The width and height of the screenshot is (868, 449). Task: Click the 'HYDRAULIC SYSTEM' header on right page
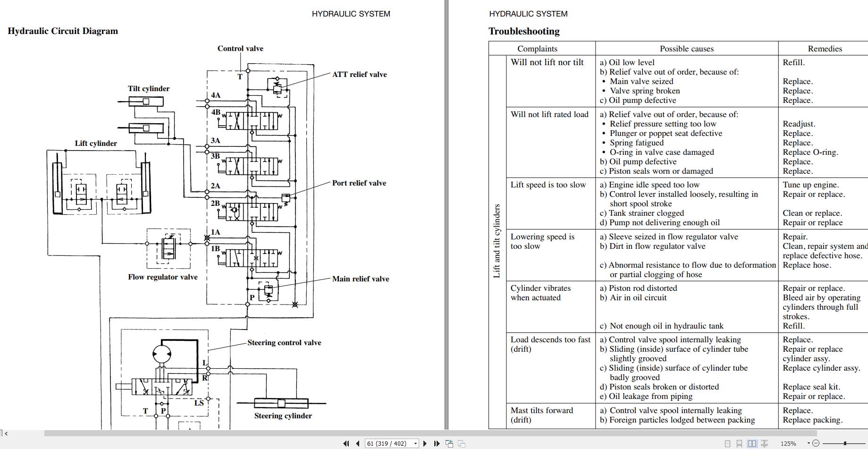tap(528, 14)
